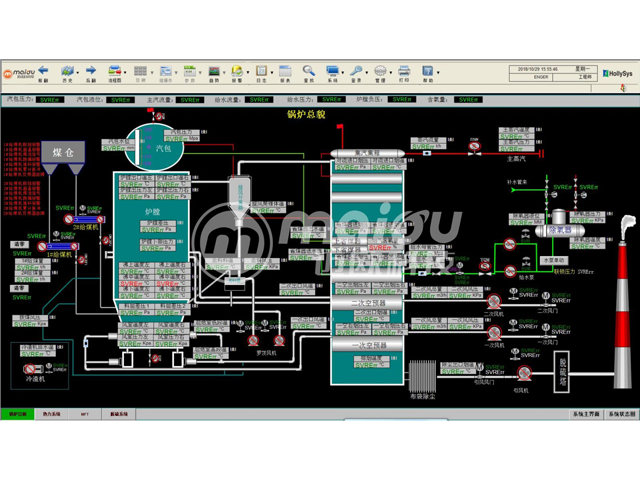Click the 引风门 damper valve symbol
The width and height of the screenshot is (640, 480).
pyautogui.click(x=480, y=369)
